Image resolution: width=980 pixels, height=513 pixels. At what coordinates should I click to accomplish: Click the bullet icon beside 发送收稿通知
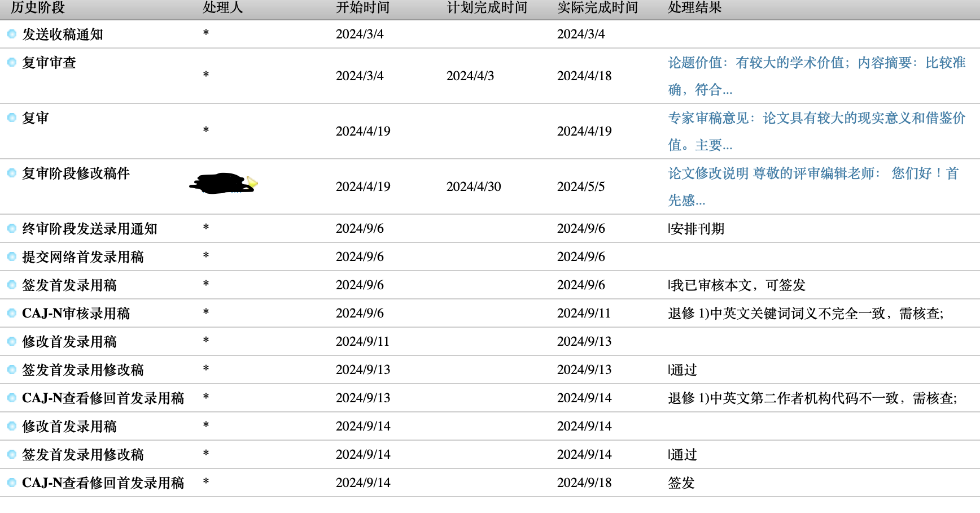coord(11,34)
